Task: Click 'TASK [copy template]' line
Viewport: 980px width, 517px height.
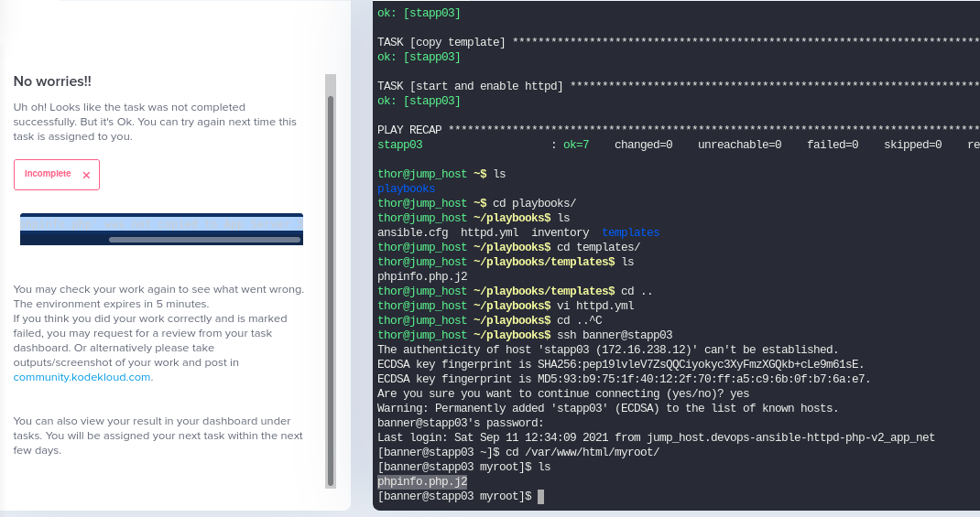Action: pyautogui.click(x=678, y=42)
